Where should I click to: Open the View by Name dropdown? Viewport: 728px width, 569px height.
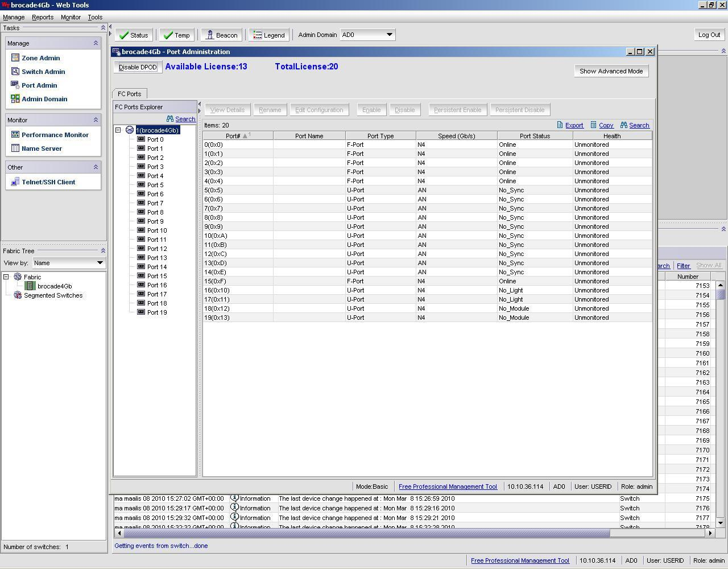[68, 262]
